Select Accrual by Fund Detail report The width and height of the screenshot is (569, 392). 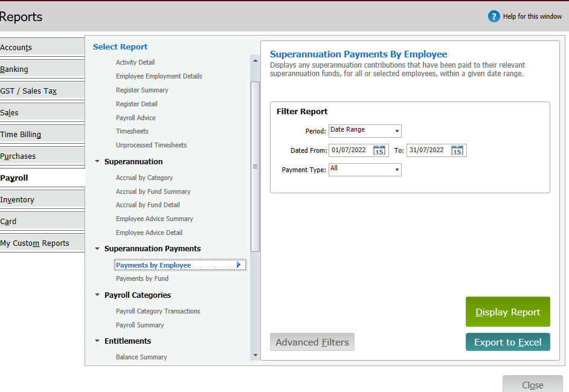pos(148,205)
